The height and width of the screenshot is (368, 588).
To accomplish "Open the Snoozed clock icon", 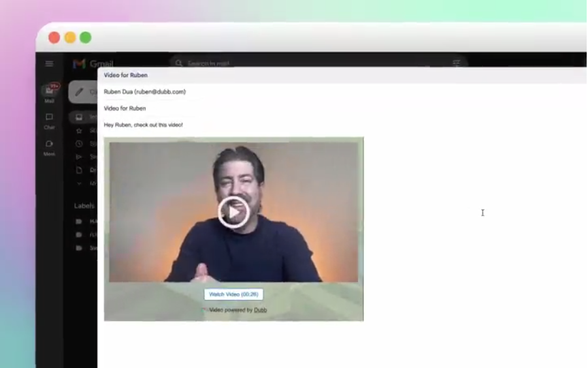I will click(x=79, y=144).
